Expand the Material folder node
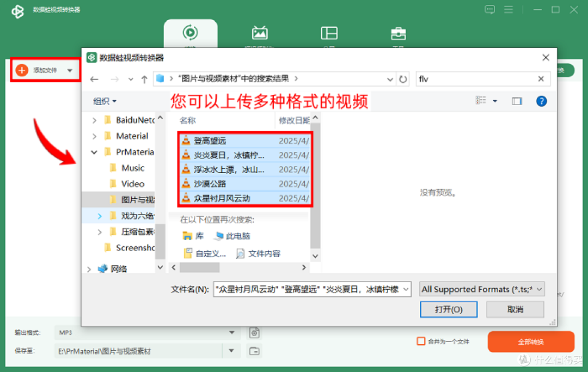Screen dimensions: 588x372 94,136
